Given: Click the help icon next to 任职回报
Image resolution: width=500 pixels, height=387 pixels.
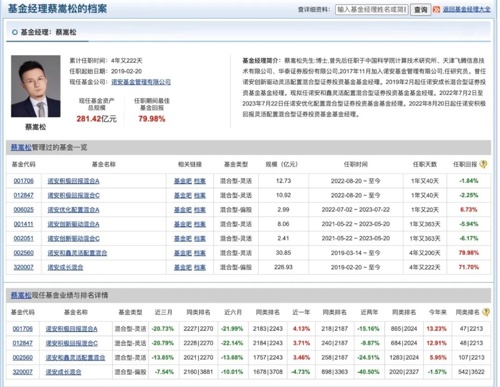Looking at the screenshot, I should coord(483,164).
